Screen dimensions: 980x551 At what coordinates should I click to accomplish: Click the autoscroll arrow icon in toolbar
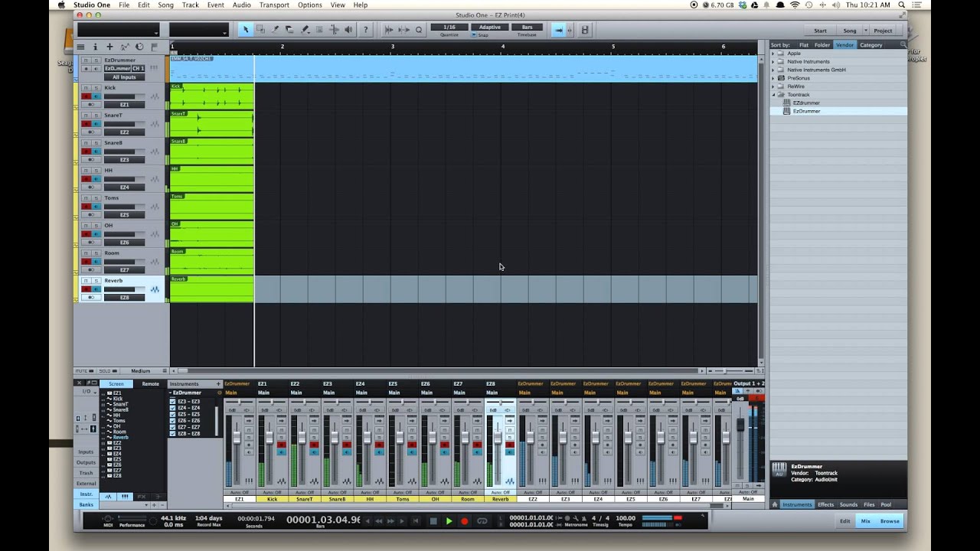coord(559,30)
